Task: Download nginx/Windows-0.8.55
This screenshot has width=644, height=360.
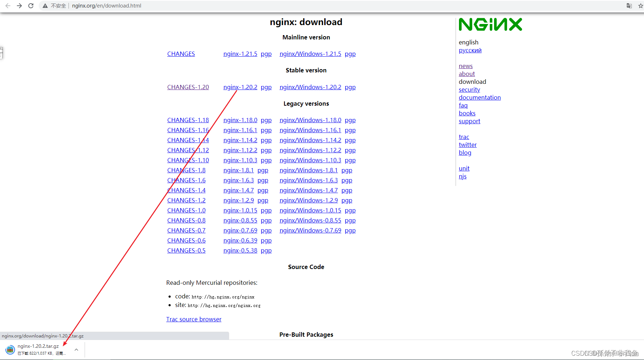Action: pos(310,220)
